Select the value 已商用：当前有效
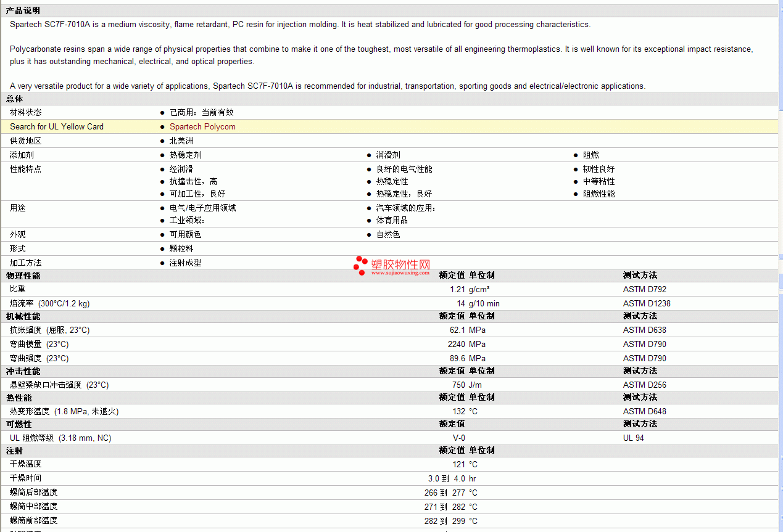783x532 pixels. [202, 112]
